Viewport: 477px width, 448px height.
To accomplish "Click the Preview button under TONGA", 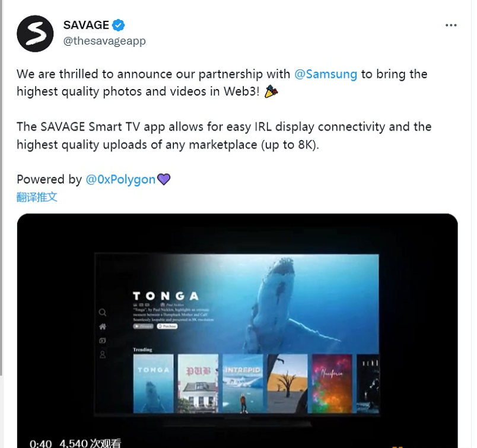I will [x=143, y=326].
